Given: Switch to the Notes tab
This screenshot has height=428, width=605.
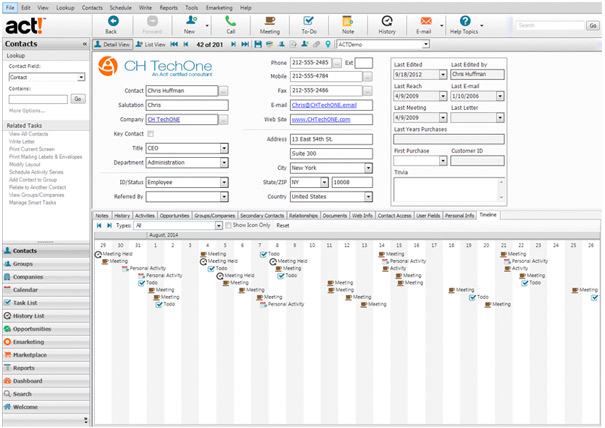Looking at the screenshot, I should coord(102,216).
